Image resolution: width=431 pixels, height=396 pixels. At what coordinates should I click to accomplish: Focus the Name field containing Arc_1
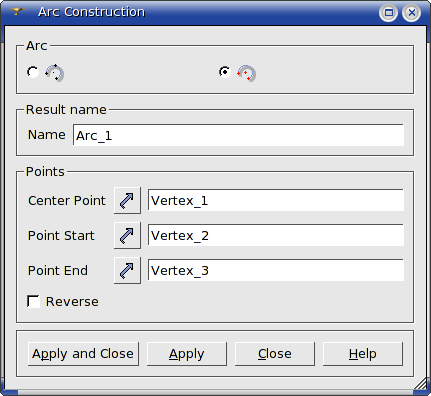(x=238, y=135)
